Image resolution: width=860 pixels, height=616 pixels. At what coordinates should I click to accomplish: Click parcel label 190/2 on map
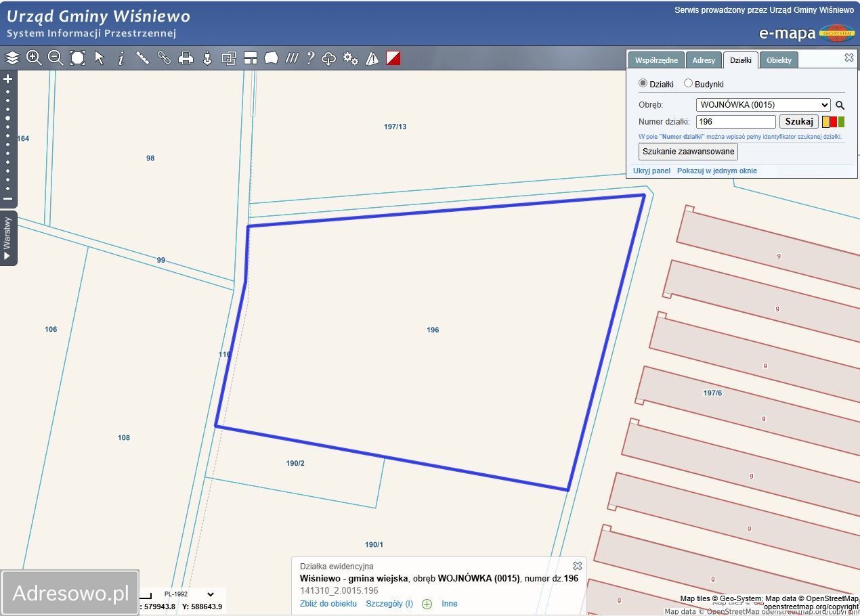pos(295,464)
